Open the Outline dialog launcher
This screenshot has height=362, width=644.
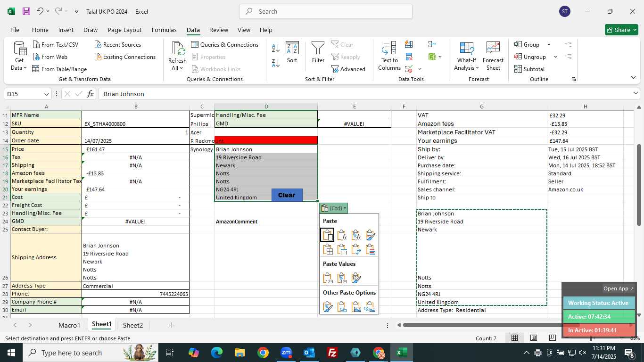coord(574,79)
